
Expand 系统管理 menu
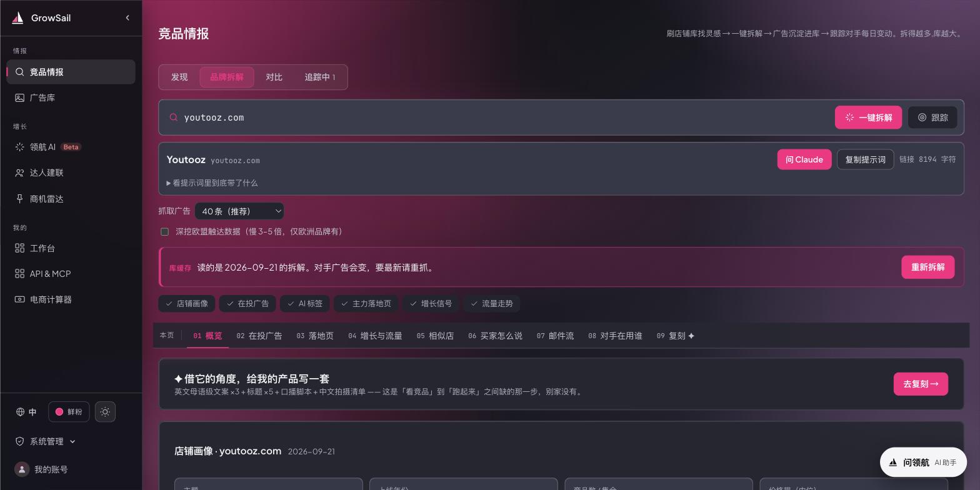click(x=46, y=441)
